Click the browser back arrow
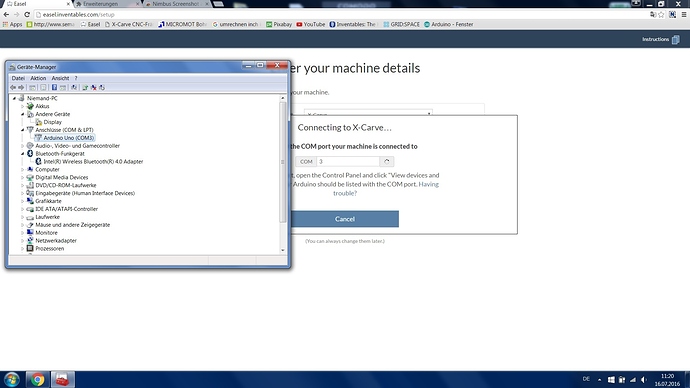This screenshot has width=690, height=388. click(x=6, y=15)
